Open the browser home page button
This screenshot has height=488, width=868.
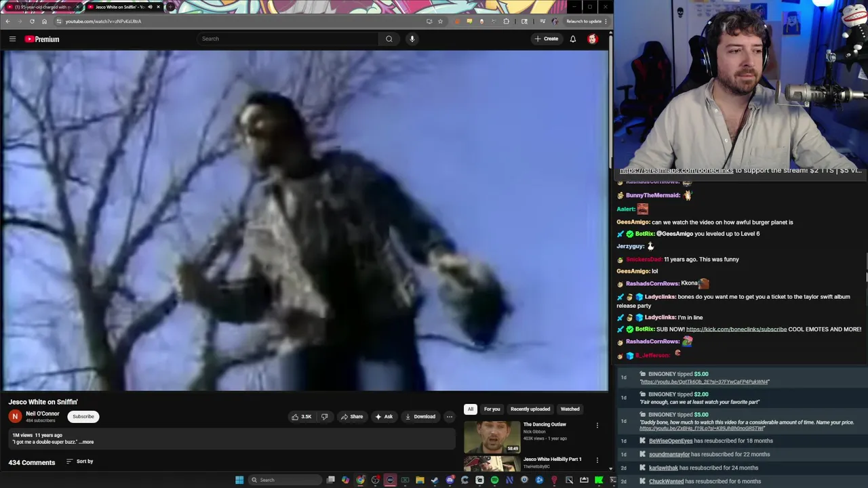44,21
